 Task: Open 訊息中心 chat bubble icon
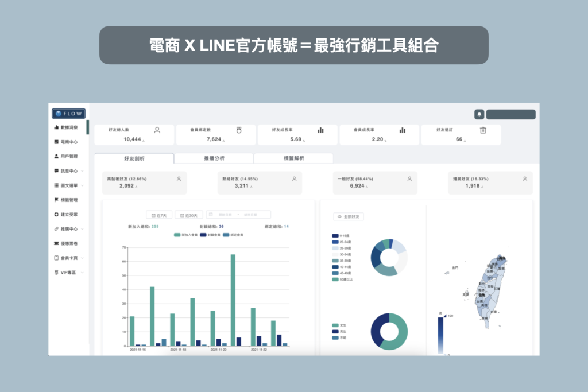point(56,170)
